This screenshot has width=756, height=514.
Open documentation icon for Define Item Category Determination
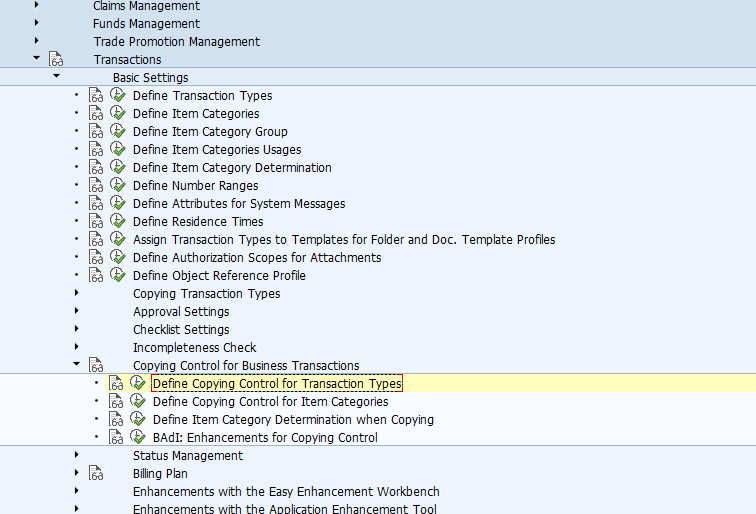(x=96, y=167)
